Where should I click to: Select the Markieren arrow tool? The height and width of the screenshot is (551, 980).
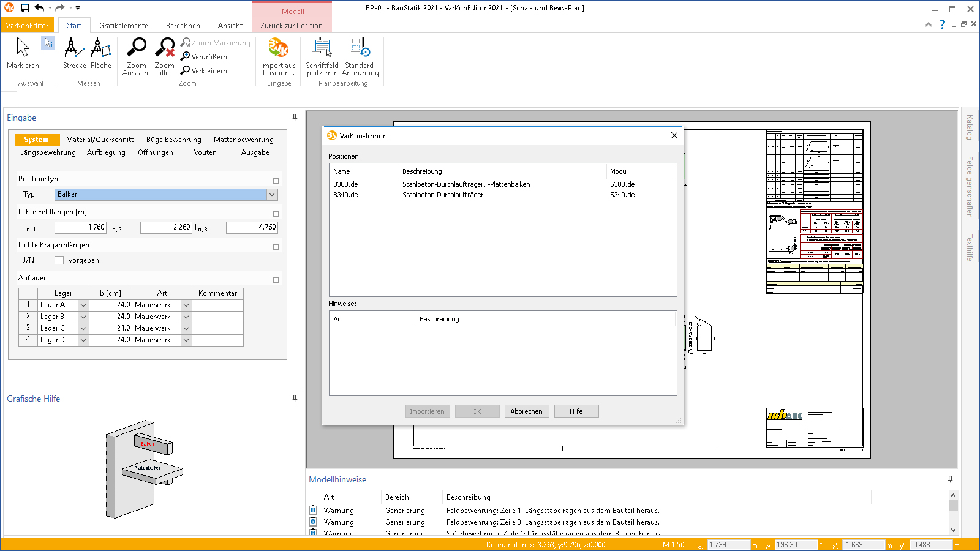click(23, 53)
